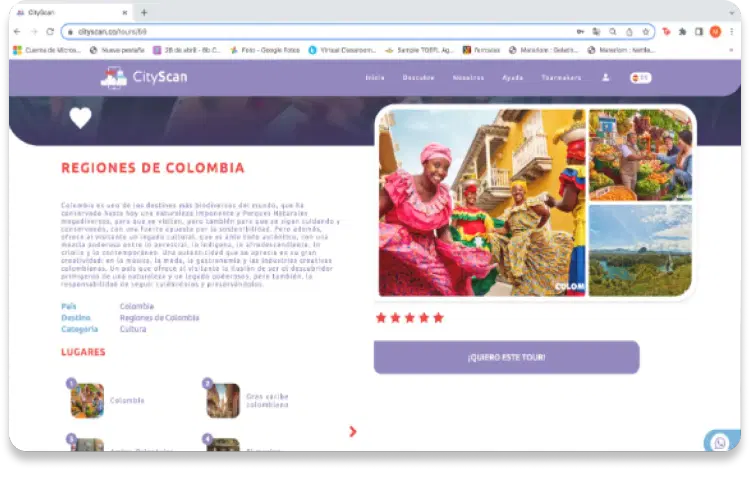
Task: Click the Cultura category value
Action: coord(133,329)
